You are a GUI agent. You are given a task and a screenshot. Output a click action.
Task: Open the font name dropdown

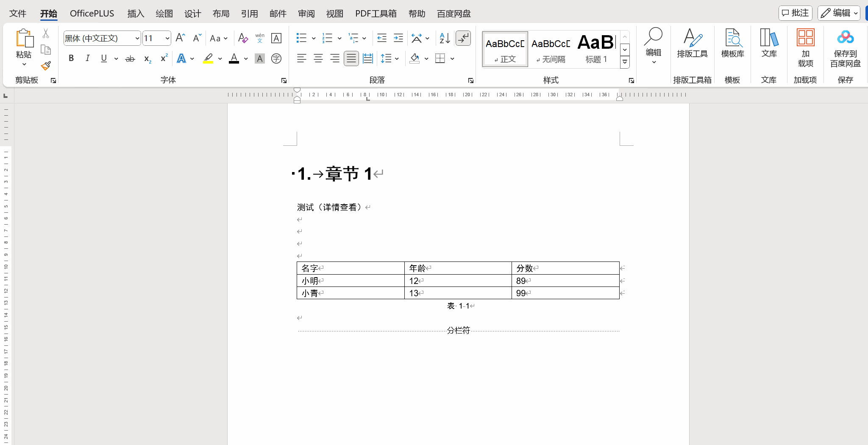137,39
